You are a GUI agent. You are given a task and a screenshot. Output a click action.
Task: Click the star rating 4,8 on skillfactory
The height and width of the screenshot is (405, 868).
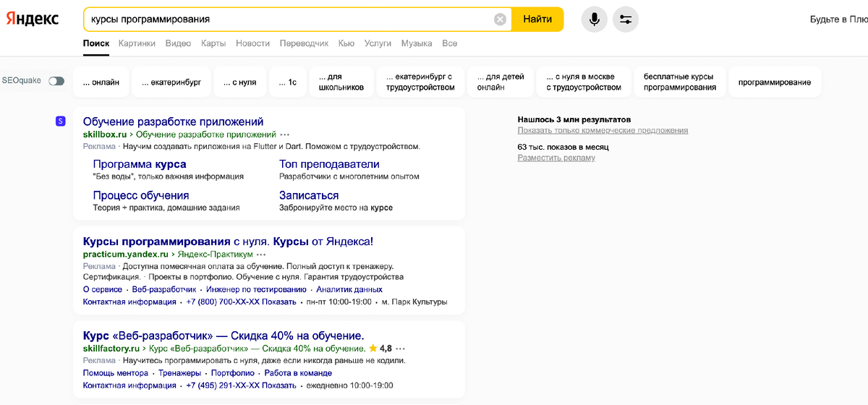click(x=380, y=349)
